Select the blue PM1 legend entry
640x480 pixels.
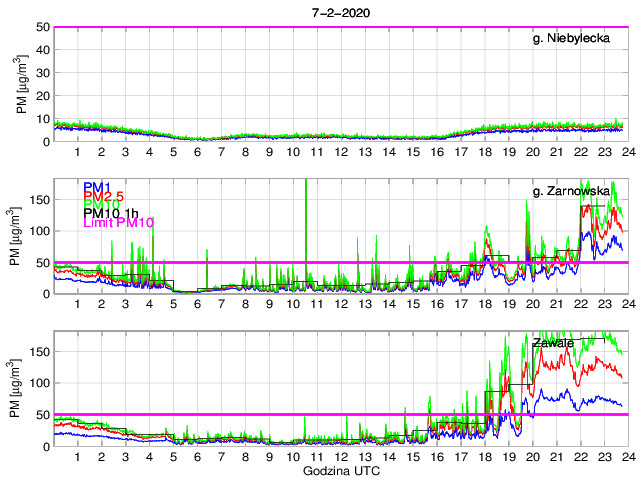pyautogui.click(x=97, y=187)
